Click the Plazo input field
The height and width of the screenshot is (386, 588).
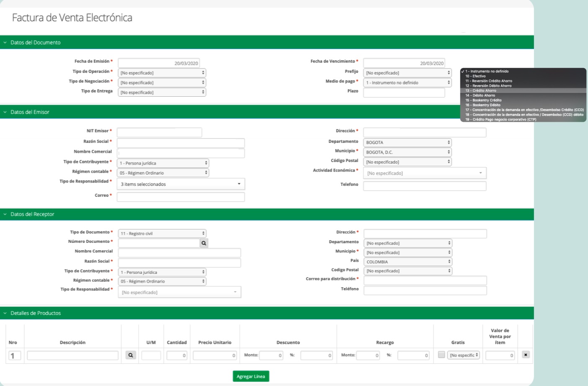coord(404,93)
